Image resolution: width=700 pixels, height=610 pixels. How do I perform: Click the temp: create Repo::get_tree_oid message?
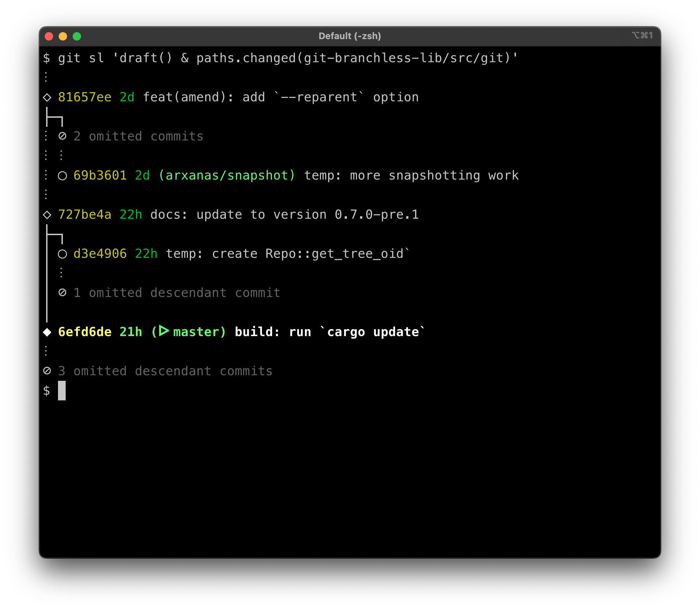click(288, 254)
